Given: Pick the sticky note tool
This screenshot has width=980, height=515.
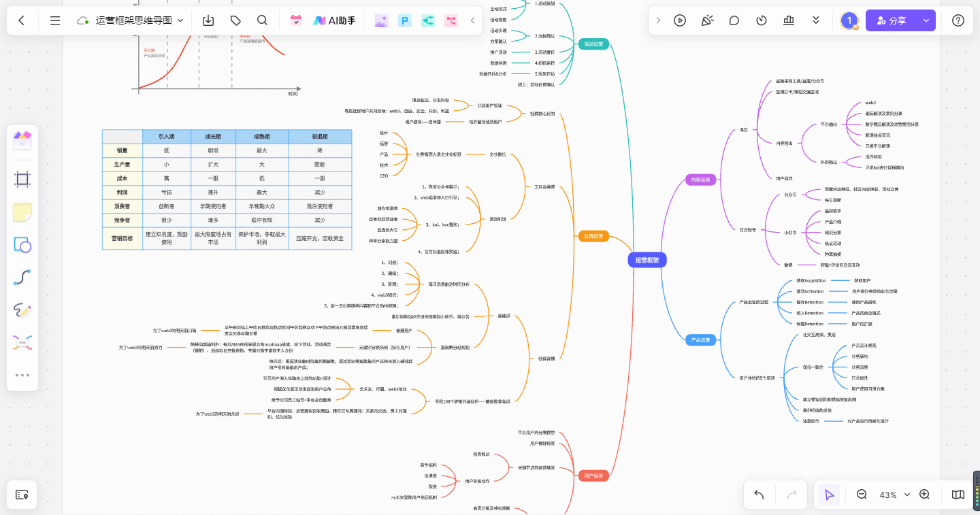Looking at the screenshot, I should coord(22,212).
